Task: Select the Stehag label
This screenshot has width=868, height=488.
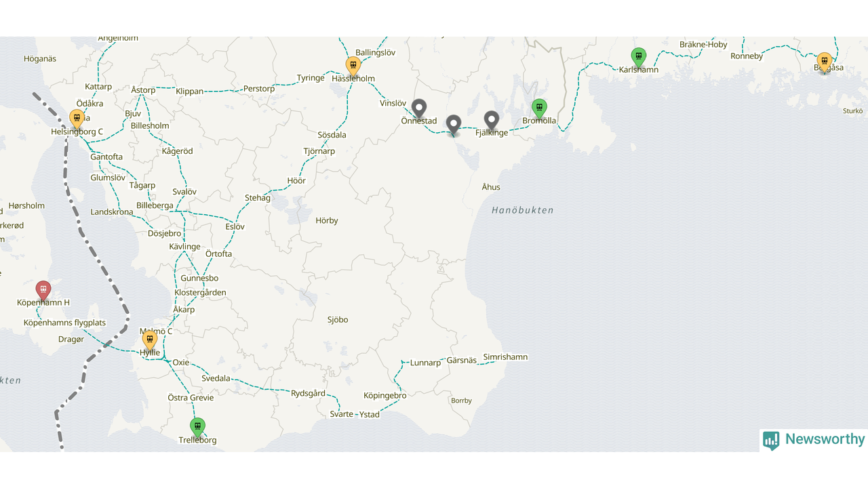Action: click(258, 199)
